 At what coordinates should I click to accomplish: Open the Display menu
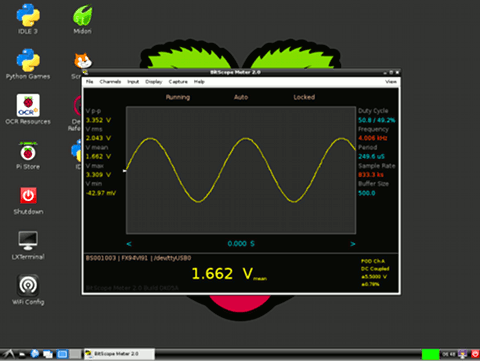pos(154,82)
